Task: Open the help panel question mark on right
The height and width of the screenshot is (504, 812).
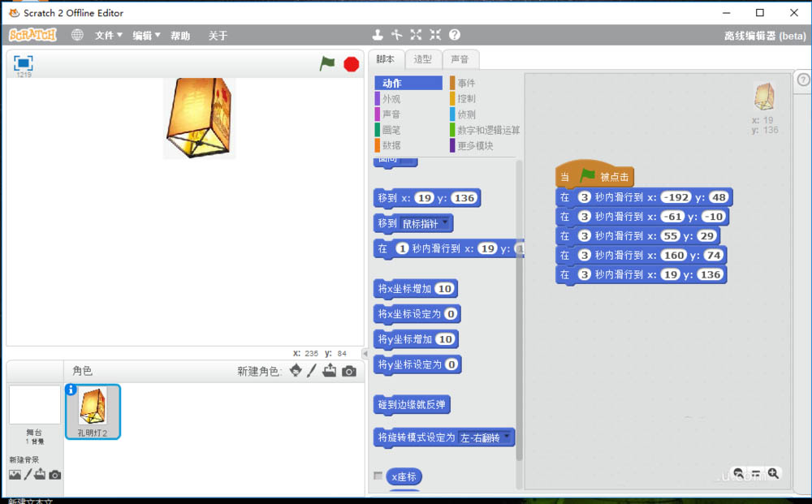Action: pos(803,80)
